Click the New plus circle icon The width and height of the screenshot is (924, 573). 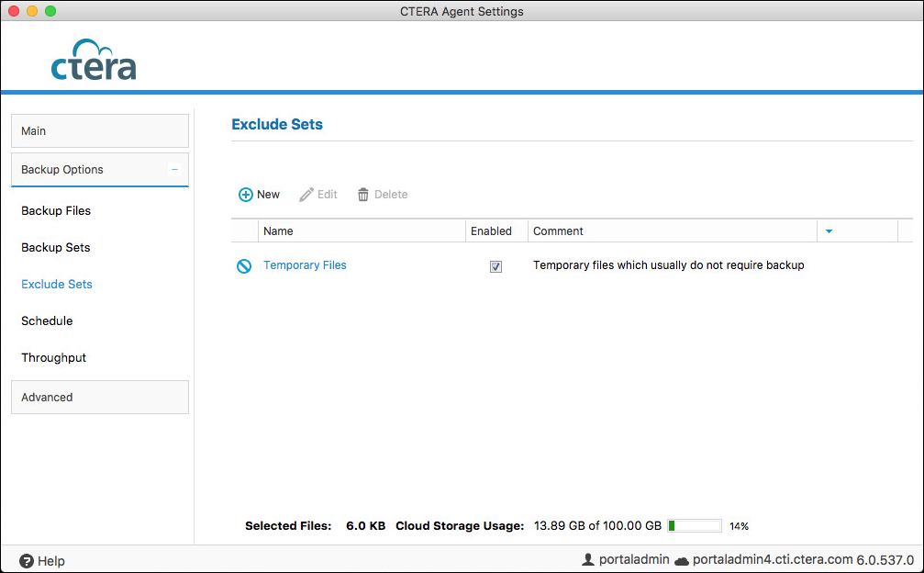tap(245, 195)
